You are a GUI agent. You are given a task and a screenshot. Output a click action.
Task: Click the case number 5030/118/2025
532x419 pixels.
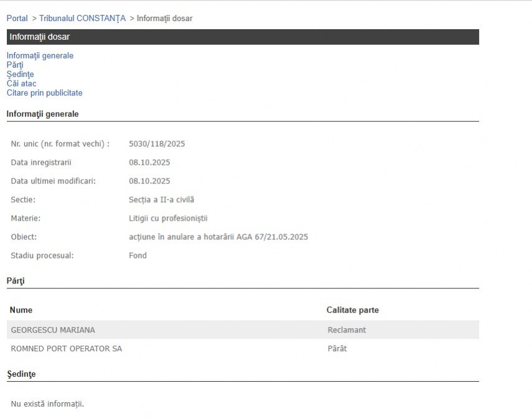click(x=157, y=144)
